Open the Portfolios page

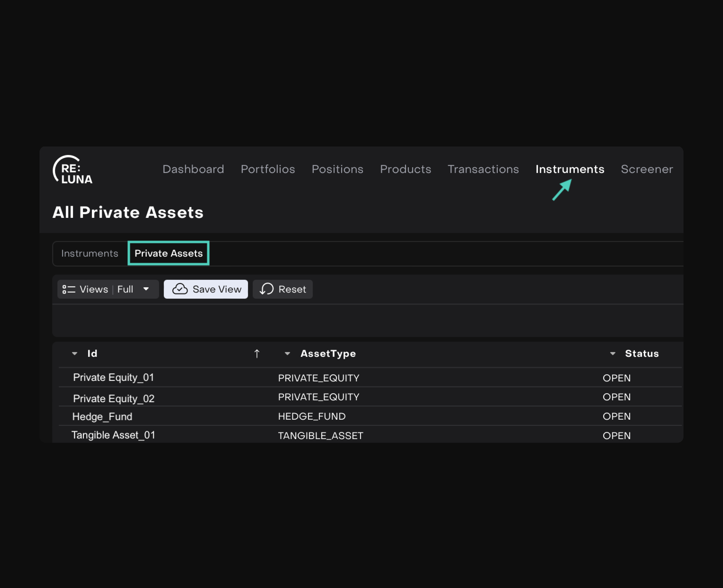267,169
